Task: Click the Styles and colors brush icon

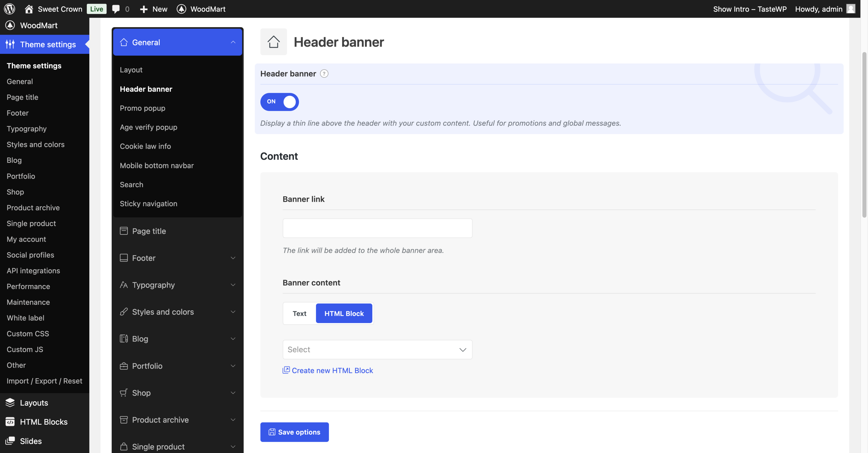Action: (124, 312)
